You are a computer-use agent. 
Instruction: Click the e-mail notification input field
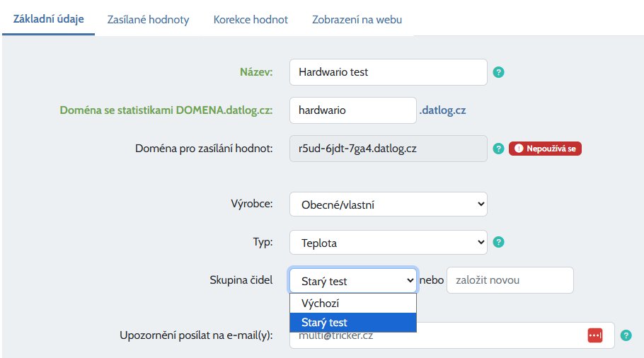click(452, 335)
